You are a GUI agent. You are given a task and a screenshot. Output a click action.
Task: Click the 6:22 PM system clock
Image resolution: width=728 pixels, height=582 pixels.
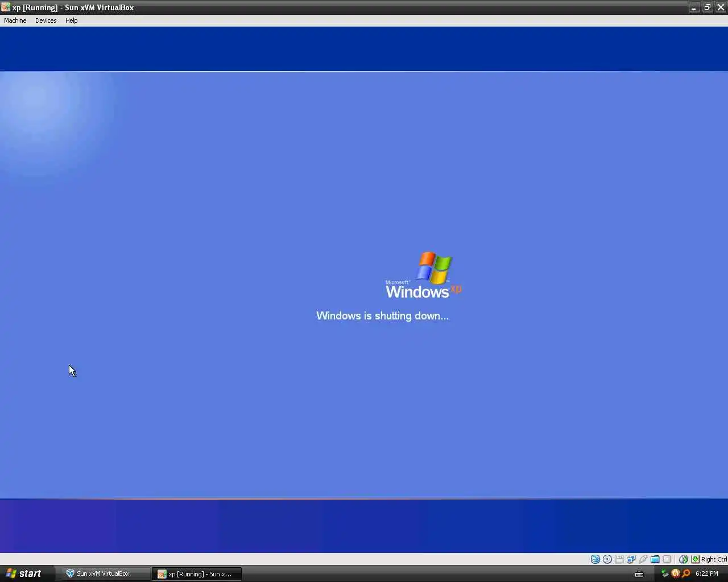click(x=707, y=574)
